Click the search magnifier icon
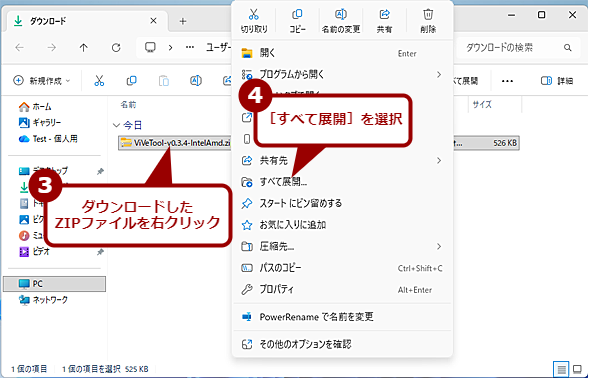Screen dimensions: 589x379 568,48
